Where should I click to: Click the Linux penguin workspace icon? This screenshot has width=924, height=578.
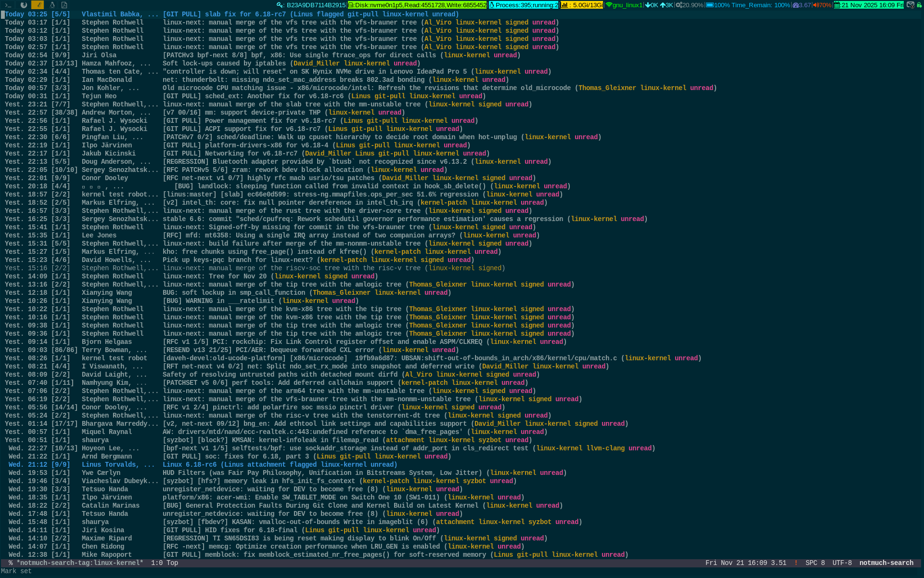click(52, 5)
